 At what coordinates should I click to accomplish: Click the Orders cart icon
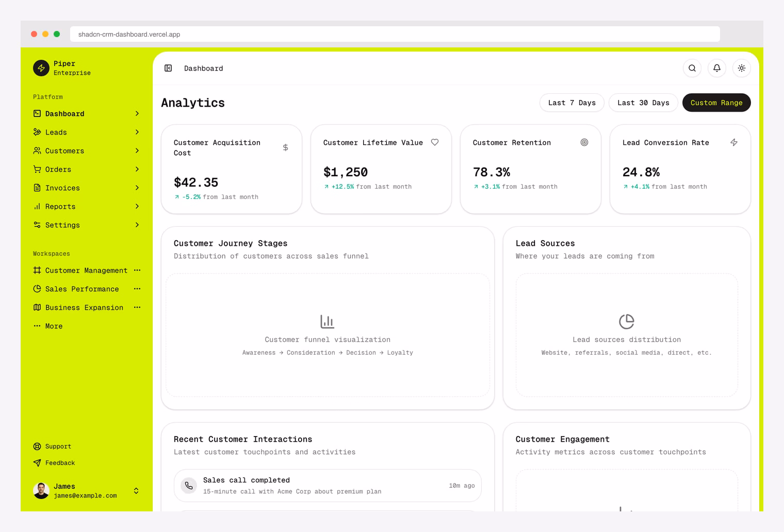[37, 169]
